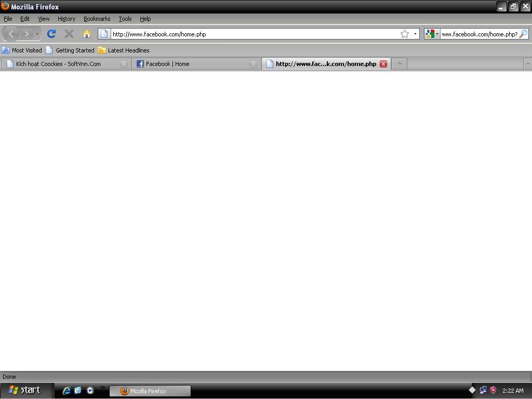The width and height of the screenshot is (532, 399).
Task: Close the Facebook | Home tab
Action: tap(253, 64)
